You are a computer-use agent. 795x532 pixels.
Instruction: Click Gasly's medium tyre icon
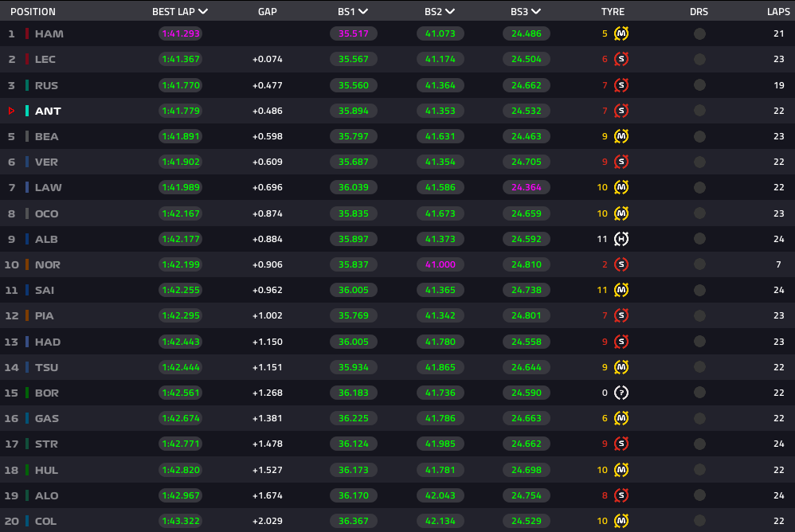pos(621,418)
